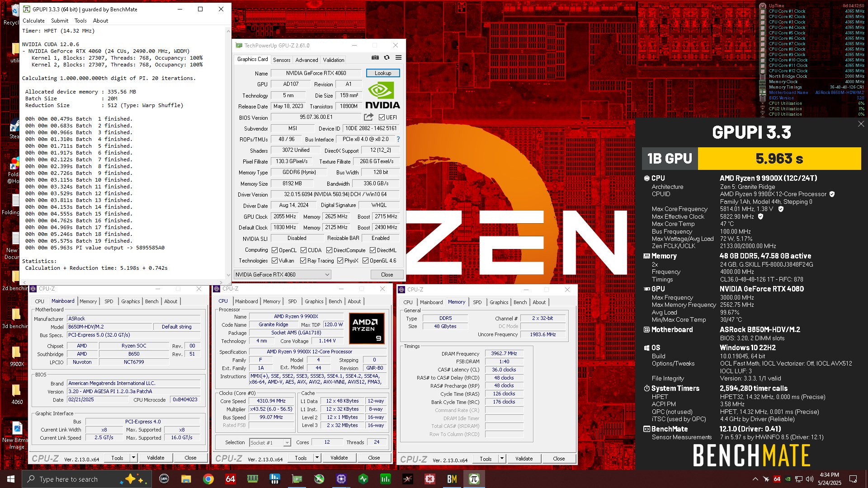Screen dimensions: 868x488
Task: Toggle the DirectCompute checkbox
Action: click(x=329, y=250)
